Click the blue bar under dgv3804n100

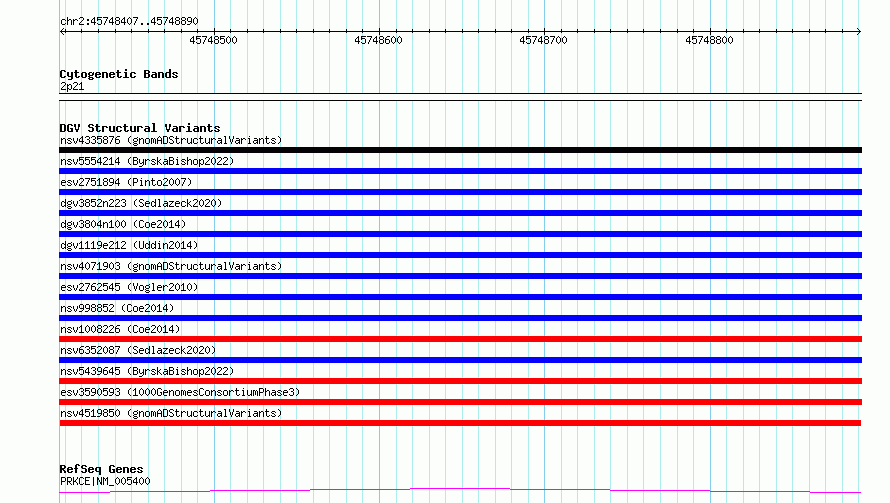[x=460, y=234]
